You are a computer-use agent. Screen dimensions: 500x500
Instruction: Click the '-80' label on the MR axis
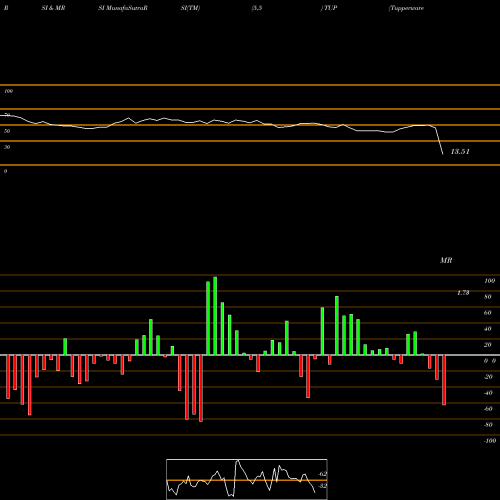click(x=488, y=425)
